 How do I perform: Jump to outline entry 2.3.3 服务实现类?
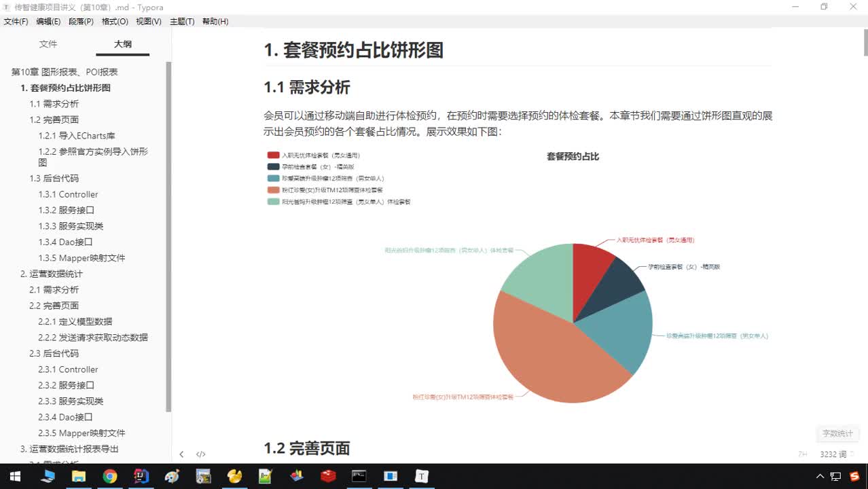coord(71,401)
